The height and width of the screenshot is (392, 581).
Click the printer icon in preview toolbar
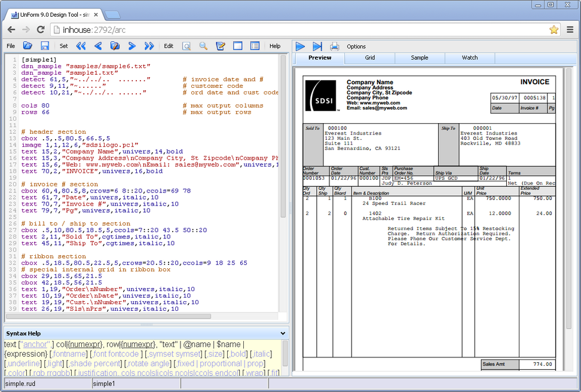click(x=335, y=46)
